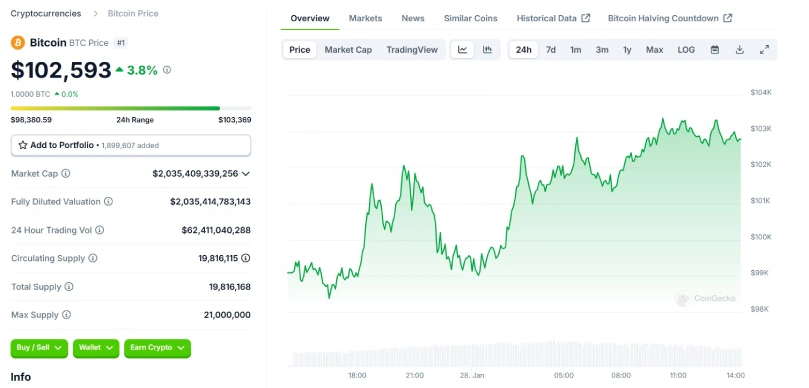Open the Circulating Supply label info icon

click(93, 258)
